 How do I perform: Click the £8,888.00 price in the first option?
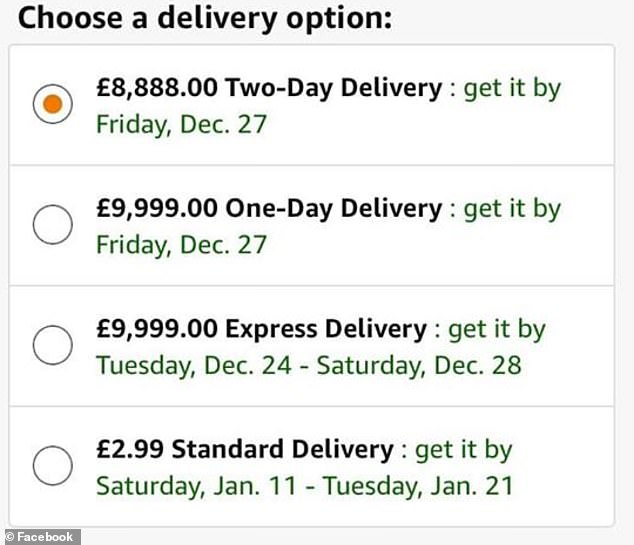pos(157,88)
